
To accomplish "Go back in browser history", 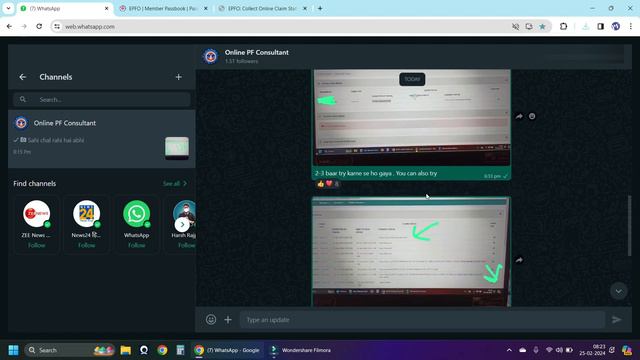I will pos(9,27).
